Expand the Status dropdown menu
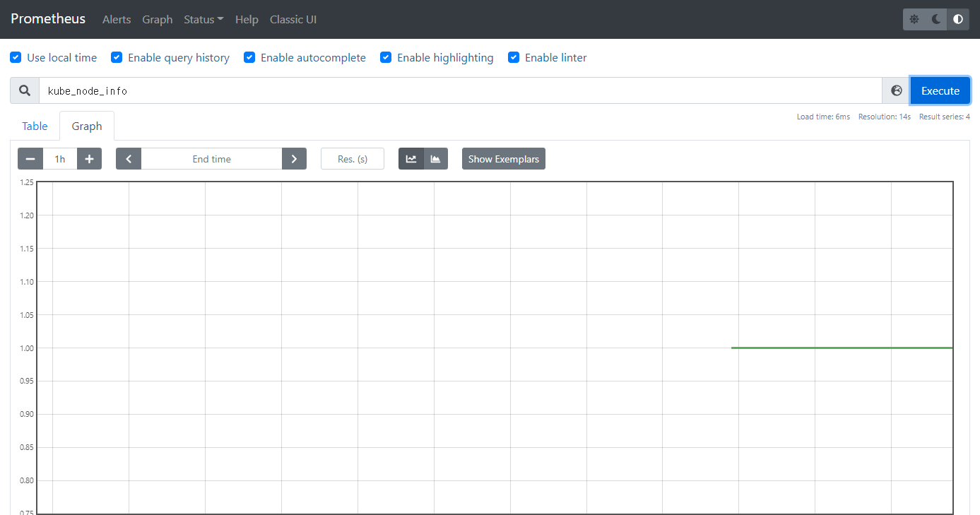This screenshot has height=515, width=980. pyautogui.click(x=203, y=19)
